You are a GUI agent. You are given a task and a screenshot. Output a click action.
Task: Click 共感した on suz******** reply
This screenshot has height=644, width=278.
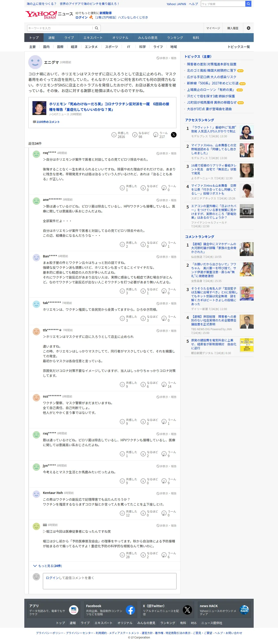pyautogui.click(x=122, y=422)
